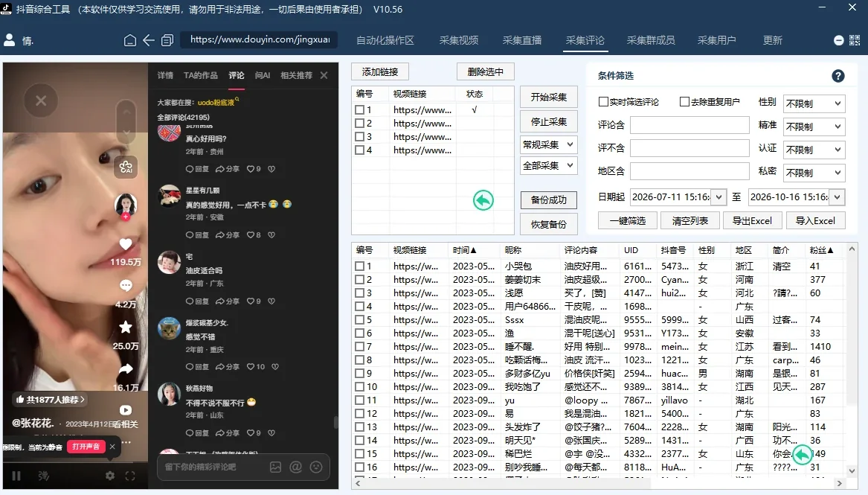Like the comment by 星星有几颗

click(251, 234)
